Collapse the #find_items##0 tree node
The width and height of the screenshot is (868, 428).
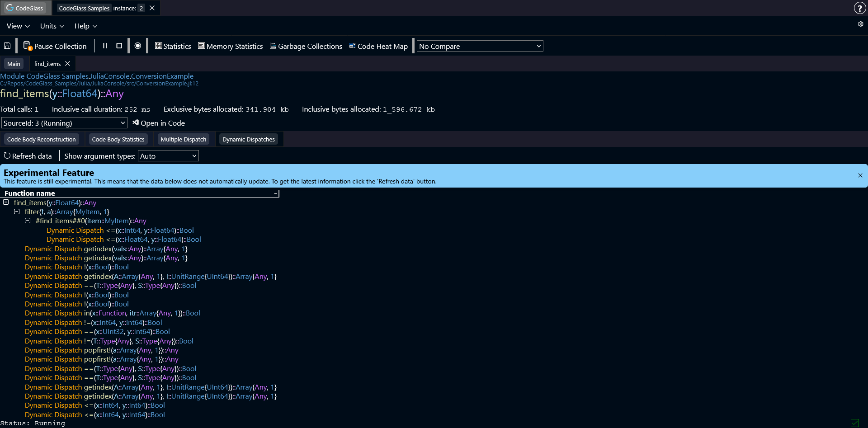pos(28,221)
